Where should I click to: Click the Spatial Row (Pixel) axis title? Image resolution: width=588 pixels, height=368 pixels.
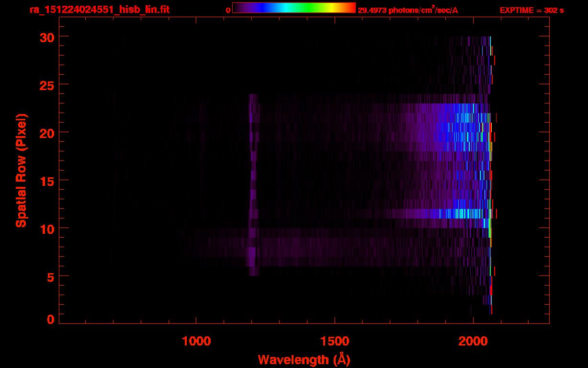click(21, 170)
